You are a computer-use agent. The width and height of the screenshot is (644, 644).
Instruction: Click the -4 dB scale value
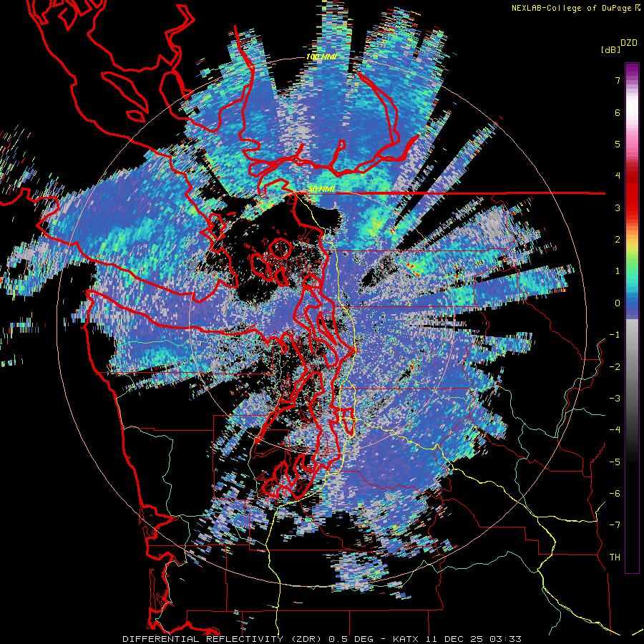[615, 430]
